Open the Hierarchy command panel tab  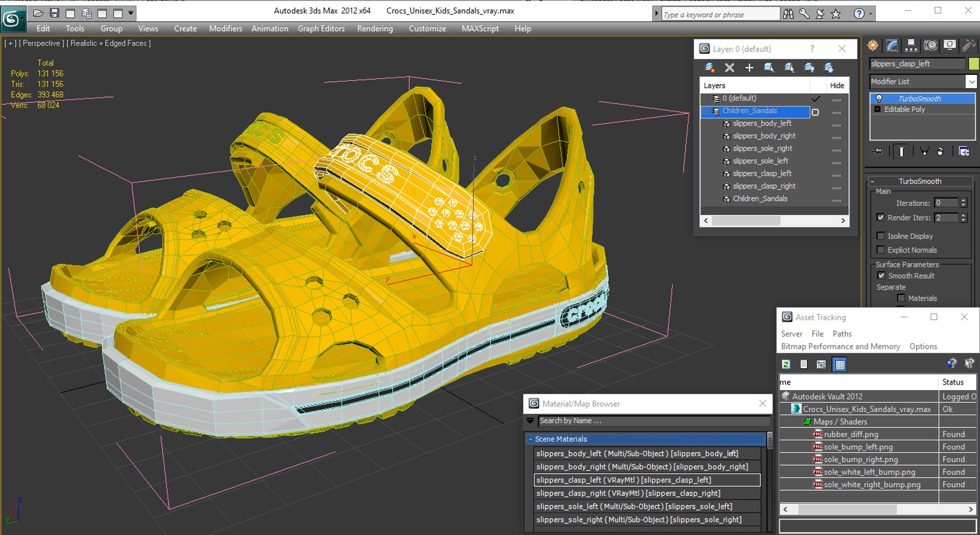(x=911, y=46)
